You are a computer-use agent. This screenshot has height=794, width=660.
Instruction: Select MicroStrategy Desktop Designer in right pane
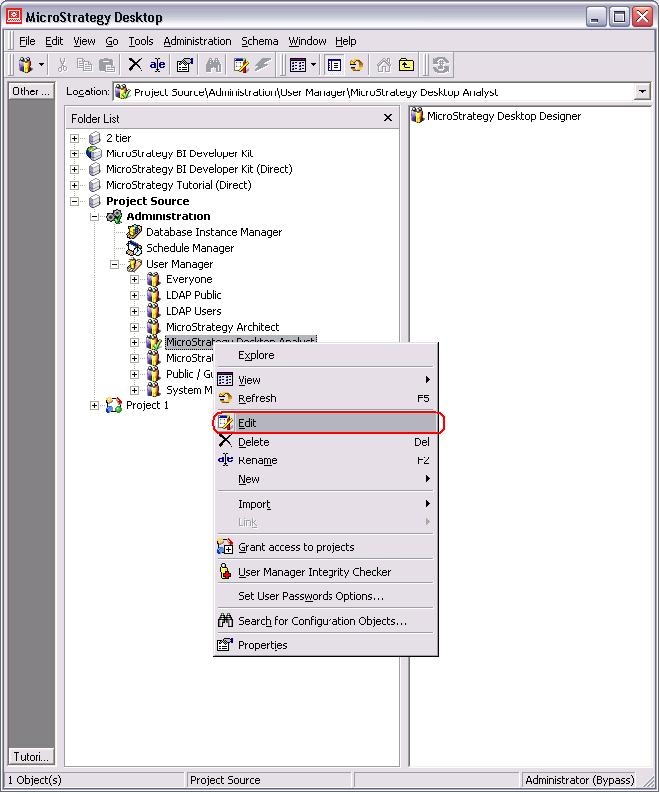[503, 116]
